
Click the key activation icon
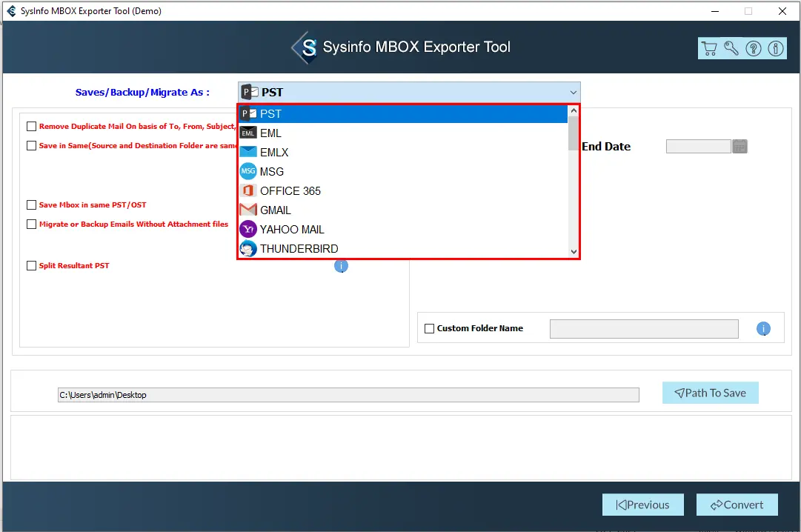[x=731, y=49]
